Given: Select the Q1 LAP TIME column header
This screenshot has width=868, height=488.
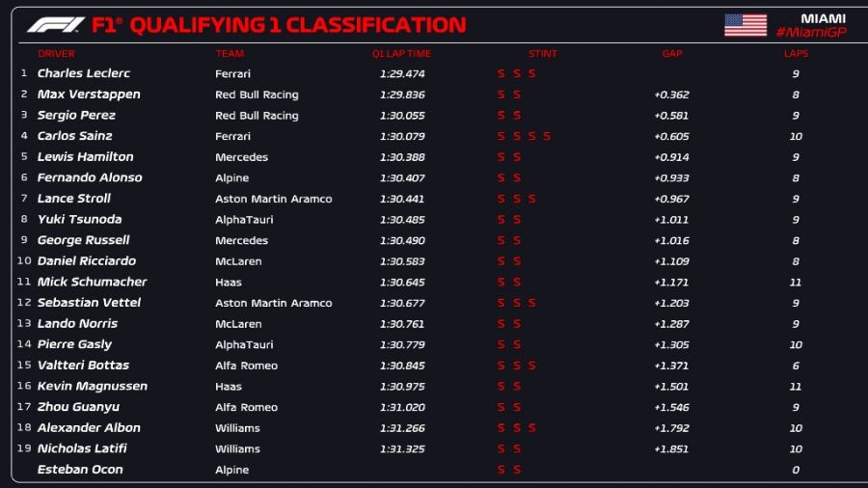Looking at the screenshot, I should click(x=401, y=54).
